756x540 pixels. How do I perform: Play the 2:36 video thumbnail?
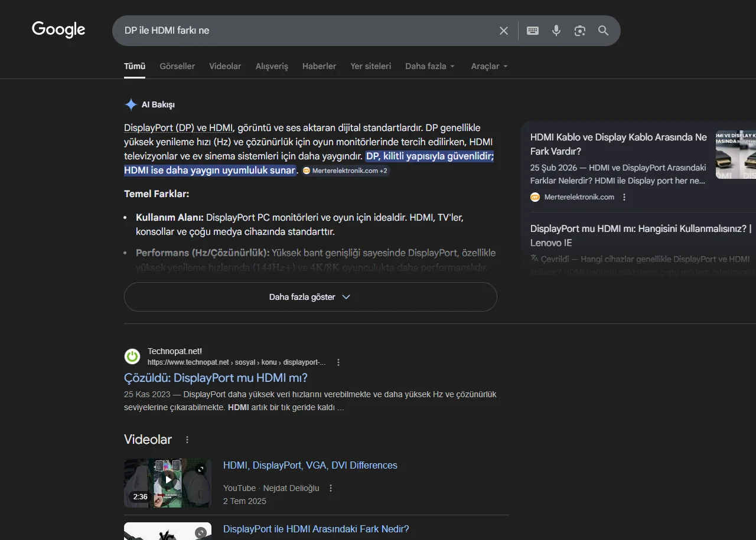(168, 483)
